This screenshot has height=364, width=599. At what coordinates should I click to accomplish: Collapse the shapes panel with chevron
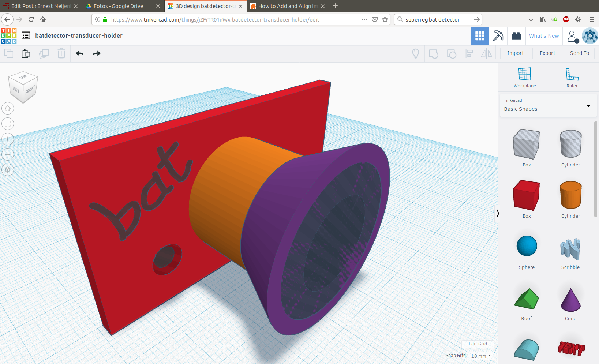coord(498,213)
